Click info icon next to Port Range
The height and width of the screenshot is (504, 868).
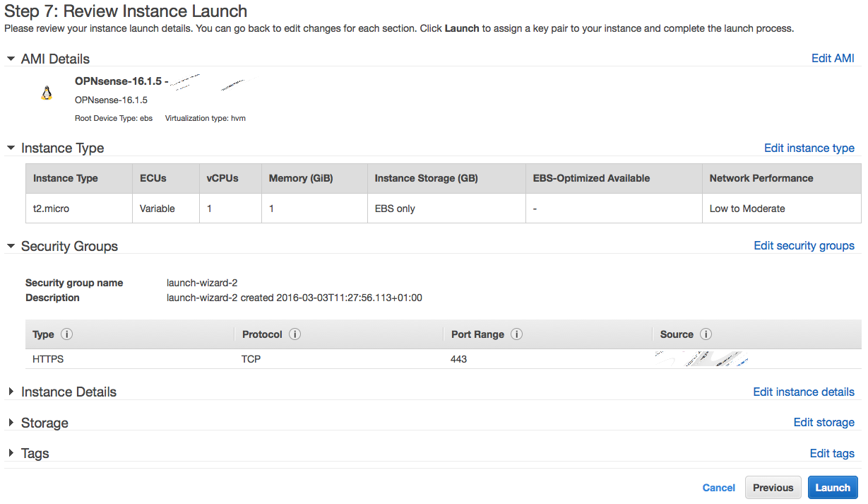516,334
